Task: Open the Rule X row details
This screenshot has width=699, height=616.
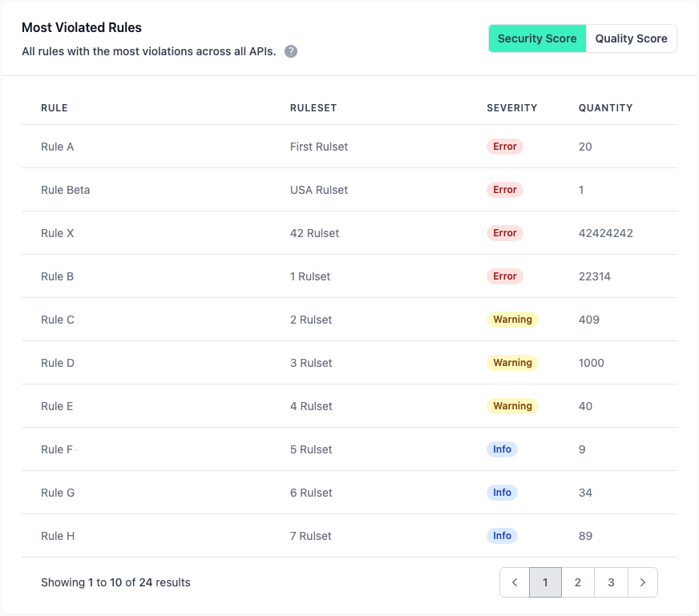Action: coord(56,233)
